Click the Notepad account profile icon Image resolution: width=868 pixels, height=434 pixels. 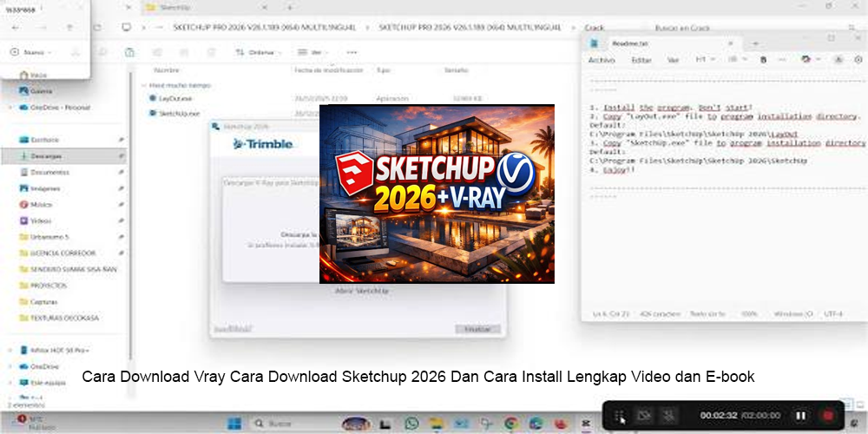[x=838, y=59]
